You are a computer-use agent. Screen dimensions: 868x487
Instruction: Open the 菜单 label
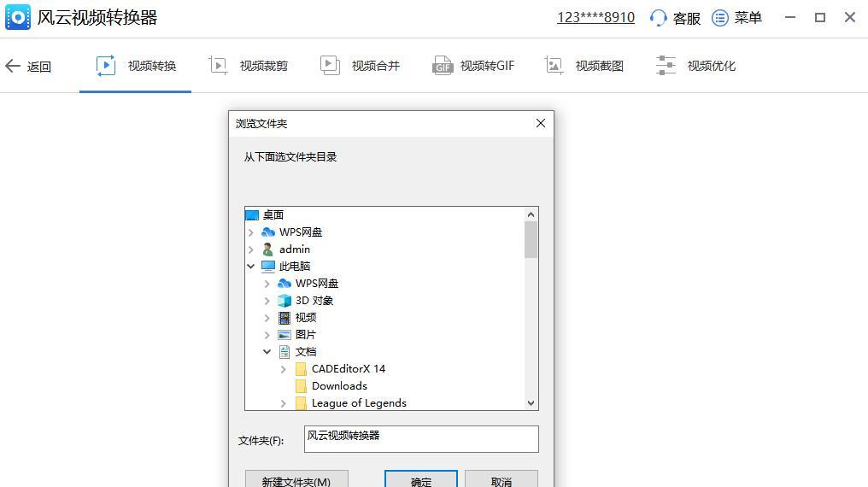pyautogui.click(x=748, y=18)
